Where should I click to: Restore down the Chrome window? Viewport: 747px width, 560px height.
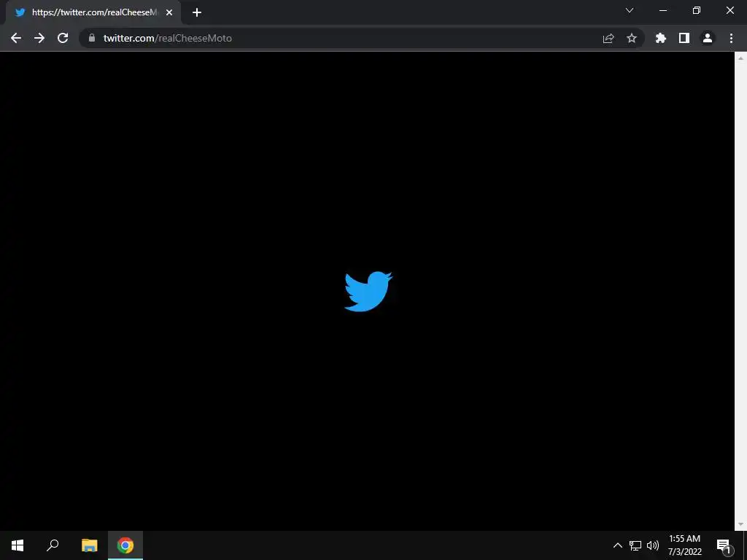click(697, 10)
